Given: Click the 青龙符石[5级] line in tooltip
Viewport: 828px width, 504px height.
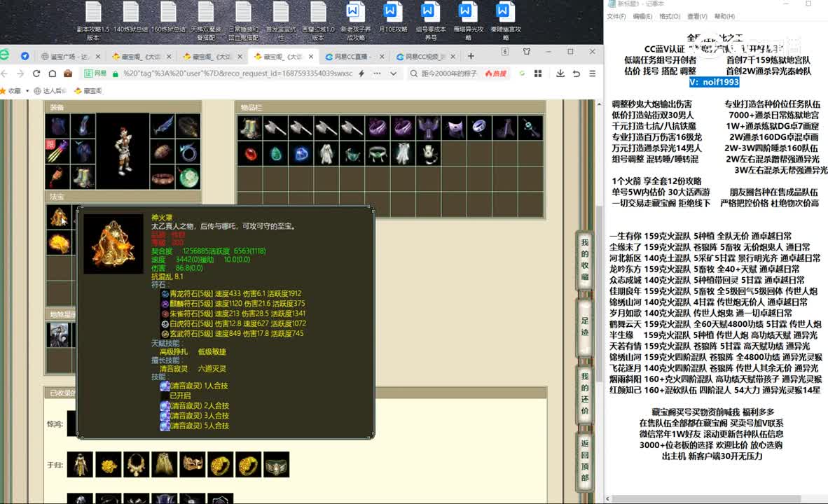Looking at the screenshot, I should click(231, 293).
